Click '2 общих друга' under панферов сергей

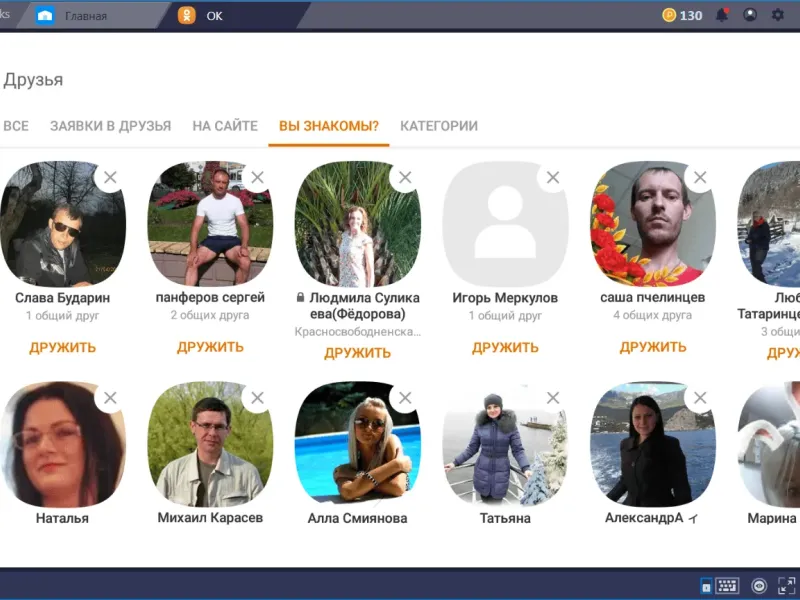(x=210, y=315)
